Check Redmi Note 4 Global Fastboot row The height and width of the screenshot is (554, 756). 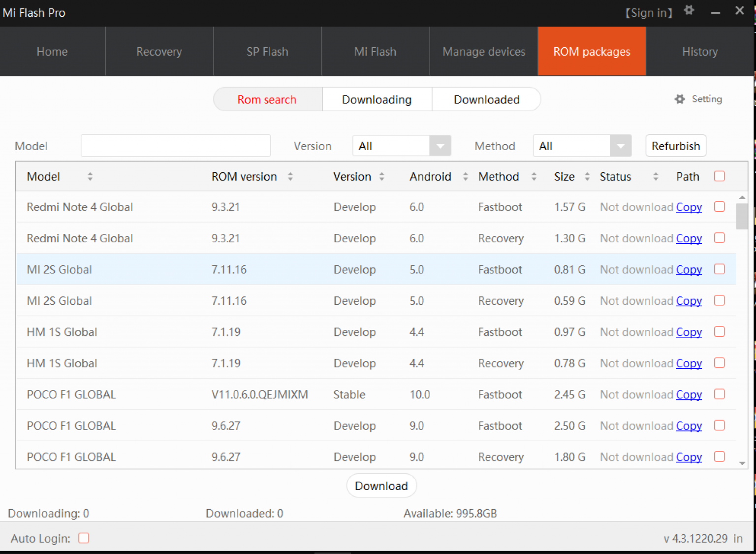tap(720, 206)
